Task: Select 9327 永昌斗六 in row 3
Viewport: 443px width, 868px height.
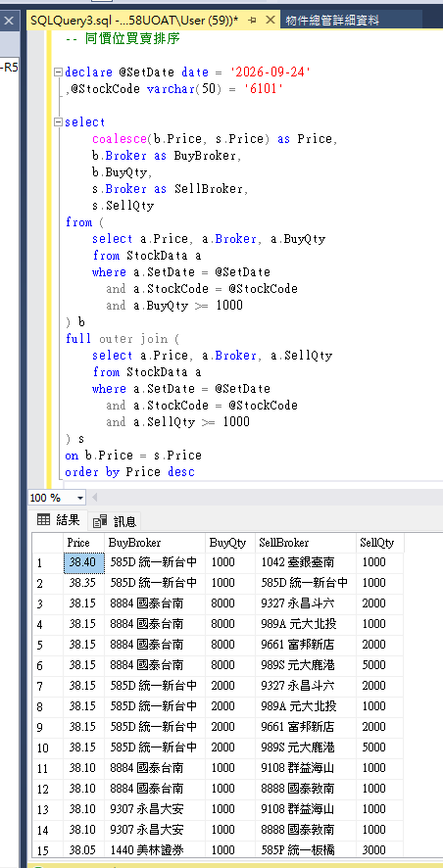Action: click(x=306, y=603)
